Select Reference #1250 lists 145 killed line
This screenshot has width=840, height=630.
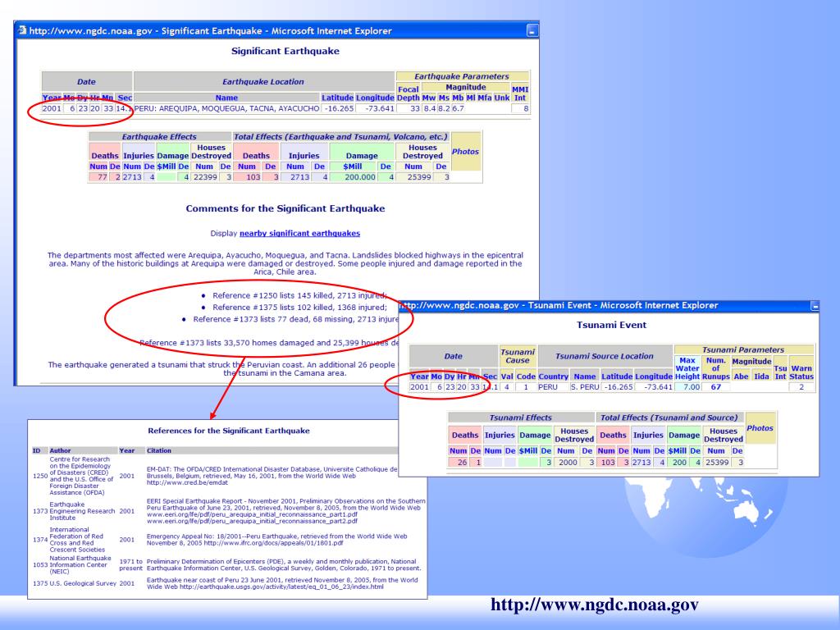tap(299, 295)
